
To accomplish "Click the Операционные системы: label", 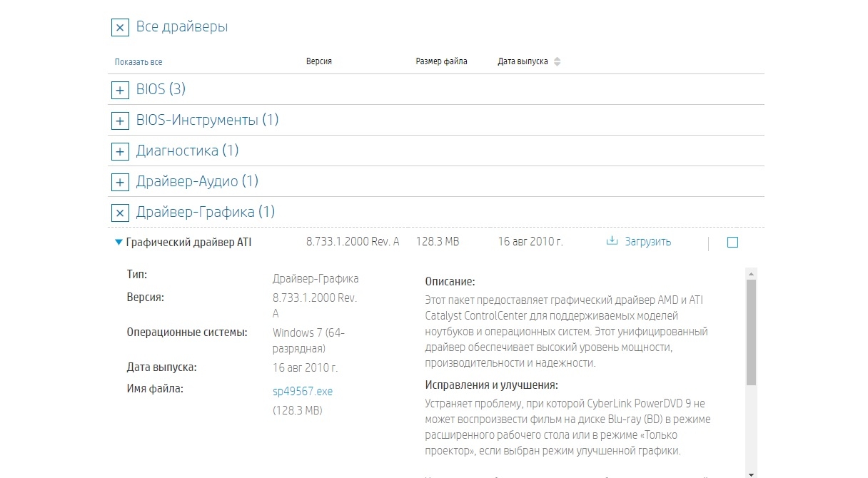I will [187, 332].
